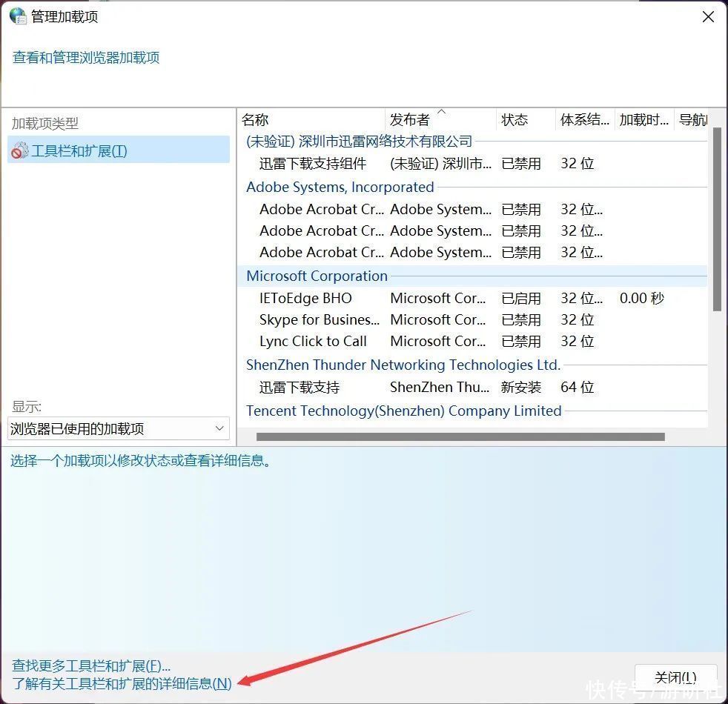Image resolution: width=728 pixels, height=704 pixels.
Task: Click the ShenZhen Thu... publisher cell
Action: tap(439, 387)
